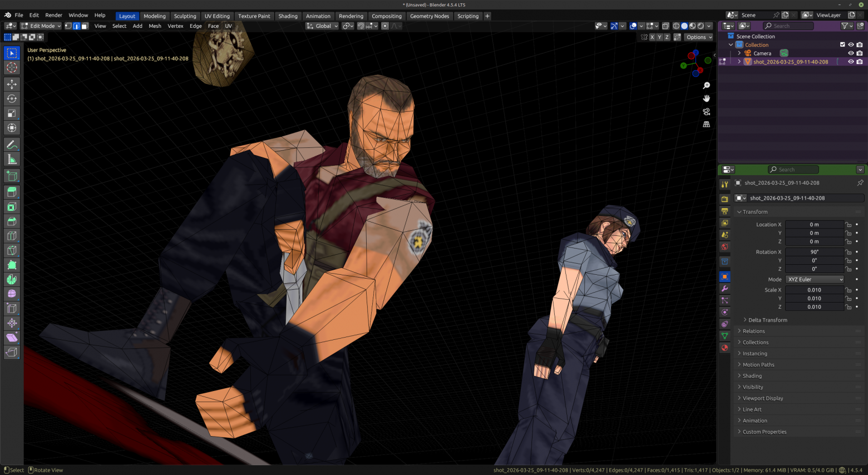Open the Edit Mode dropdown
The width and height of the screenshot is (868, 475).
point(41,26)
